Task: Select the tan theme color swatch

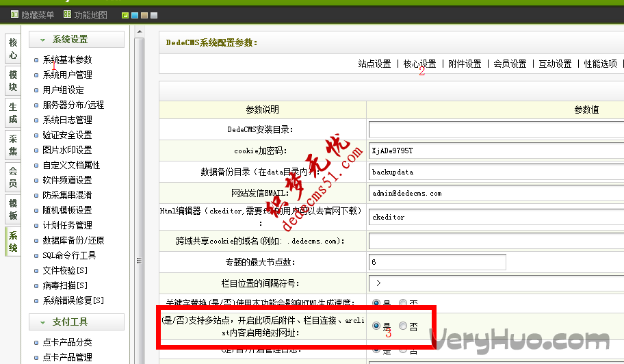Action: [x=144, y=16]
